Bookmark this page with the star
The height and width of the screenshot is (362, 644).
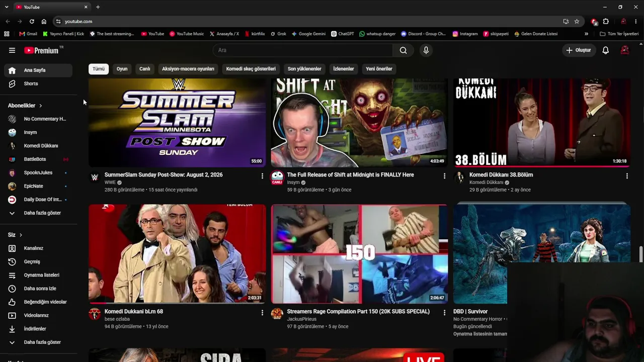coord(577,22)
